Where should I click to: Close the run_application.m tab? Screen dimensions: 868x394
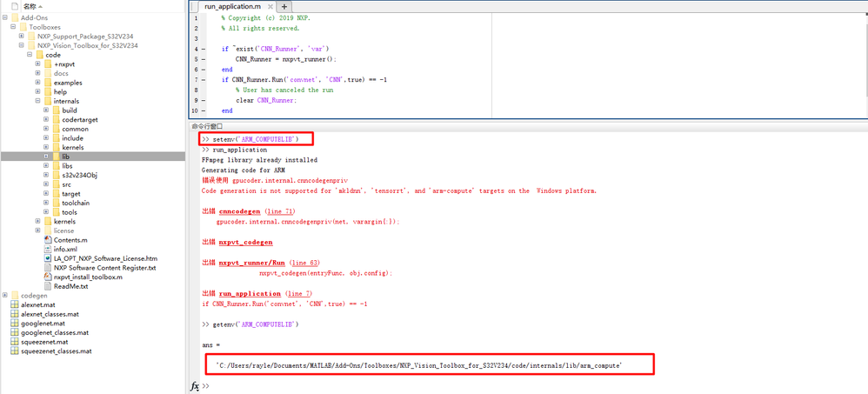(270, 7)
